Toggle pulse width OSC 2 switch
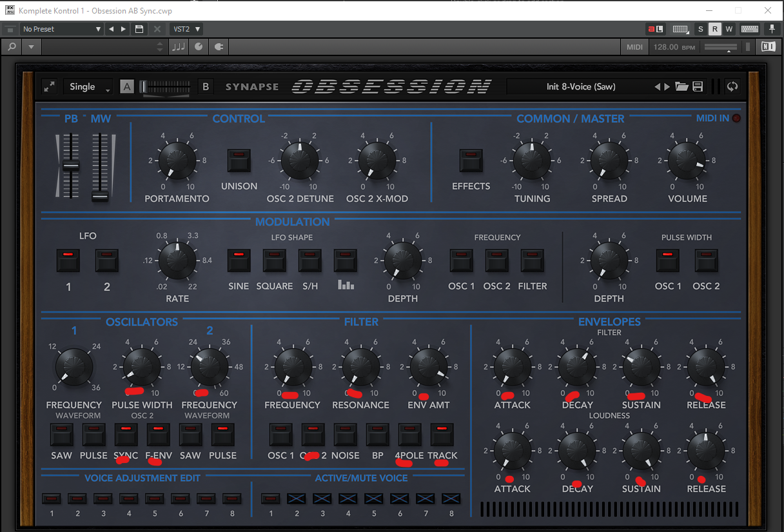Viewport: 784px width, 532px height. coord(707,261)
